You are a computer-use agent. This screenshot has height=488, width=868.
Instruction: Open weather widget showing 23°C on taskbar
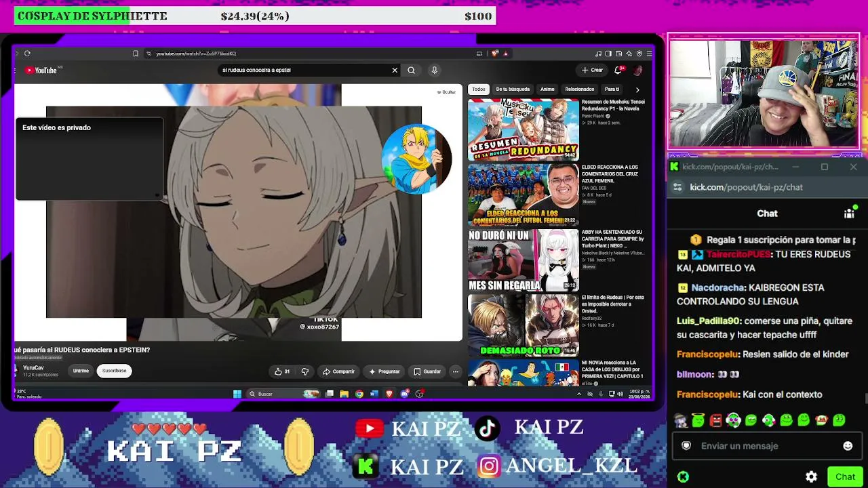click(x=28, y=394)
